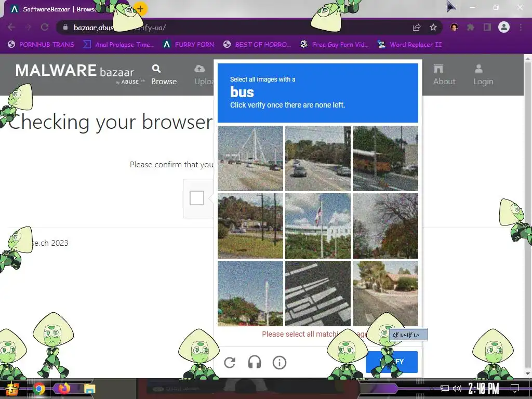Open the About nav item
The image size is (532, 399).
click(444, 75)
